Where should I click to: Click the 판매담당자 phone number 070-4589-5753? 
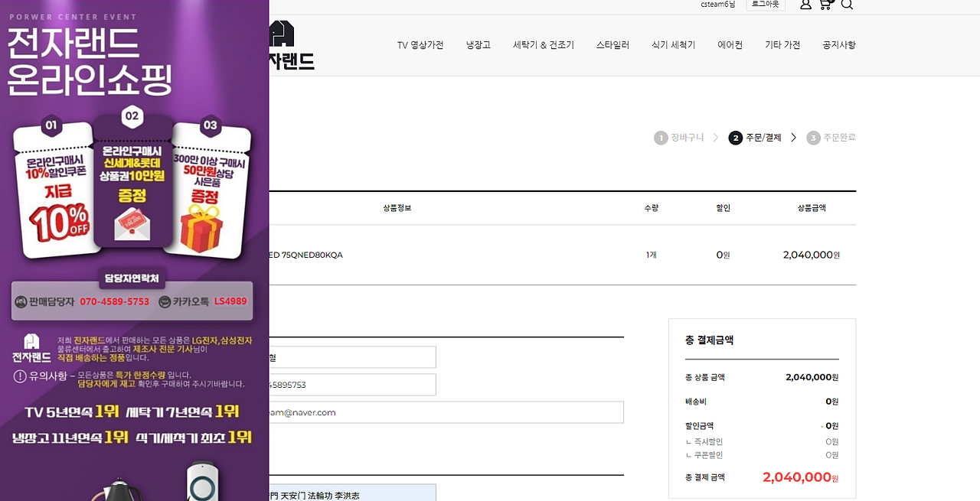tap(115, 301)
